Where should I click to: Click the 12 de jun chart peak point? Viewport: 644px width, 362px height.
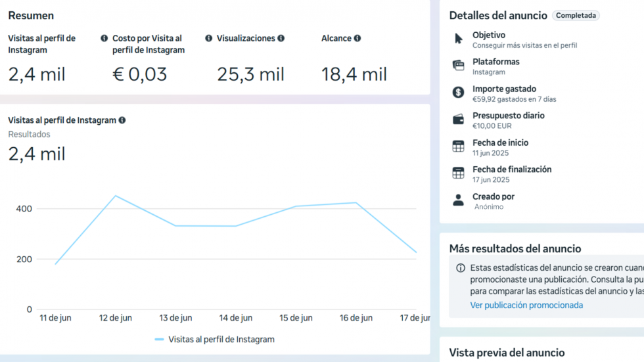(116, 196)
